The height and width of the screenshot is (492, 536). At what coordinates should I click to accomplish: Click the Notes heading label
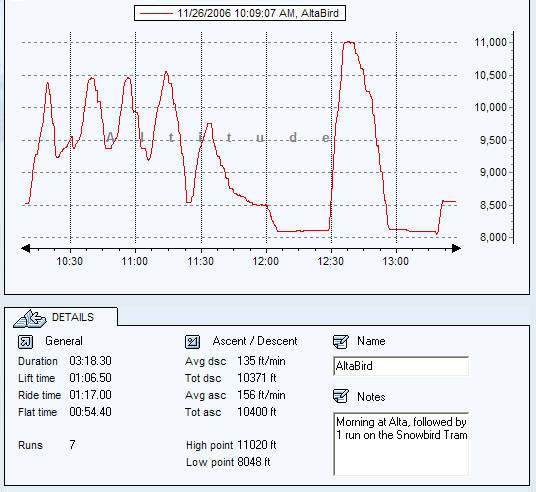371,397
